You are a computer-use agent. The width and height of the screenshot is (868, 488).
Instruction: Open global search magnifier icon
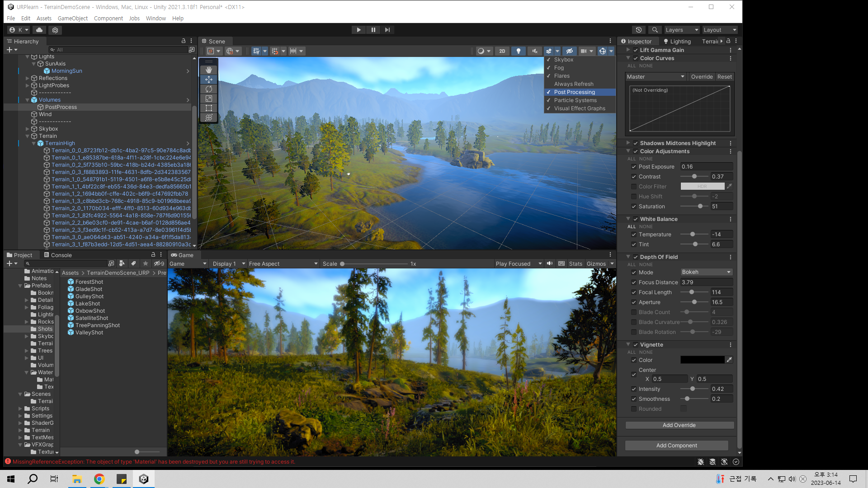pos(655,30)
